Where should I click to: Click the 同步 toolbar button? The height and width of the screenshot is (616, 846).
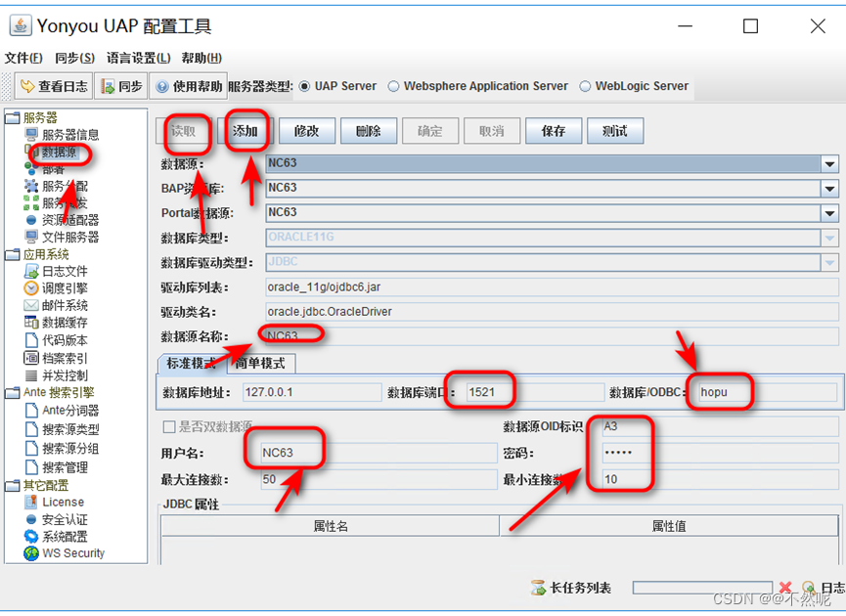tap(121, 86)
